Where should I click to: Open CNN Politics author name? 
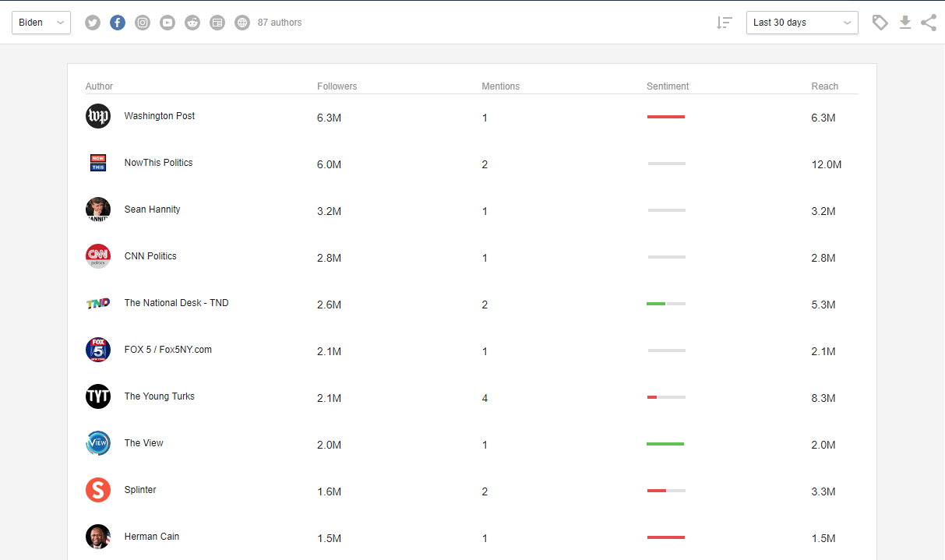pos(150,256)
